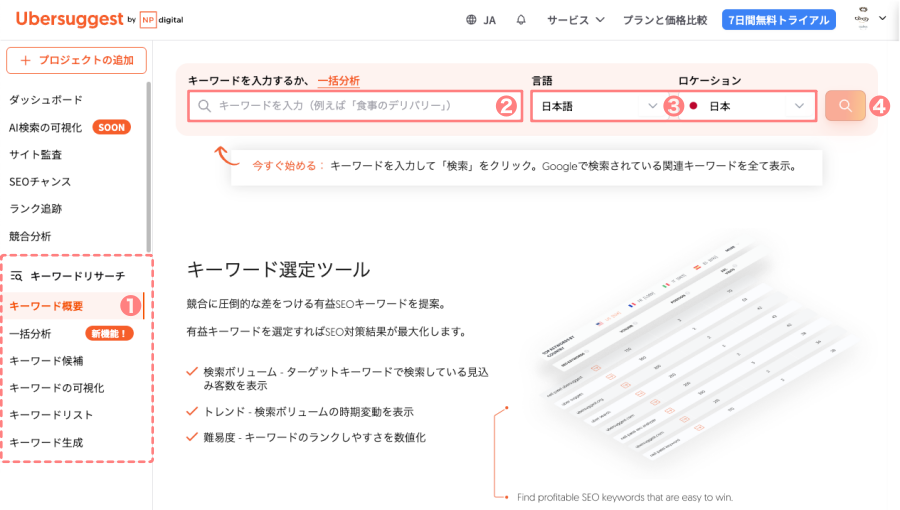Open the notifications bell
The width and height of the screenshot is (900, 510).
coord(521,20)
